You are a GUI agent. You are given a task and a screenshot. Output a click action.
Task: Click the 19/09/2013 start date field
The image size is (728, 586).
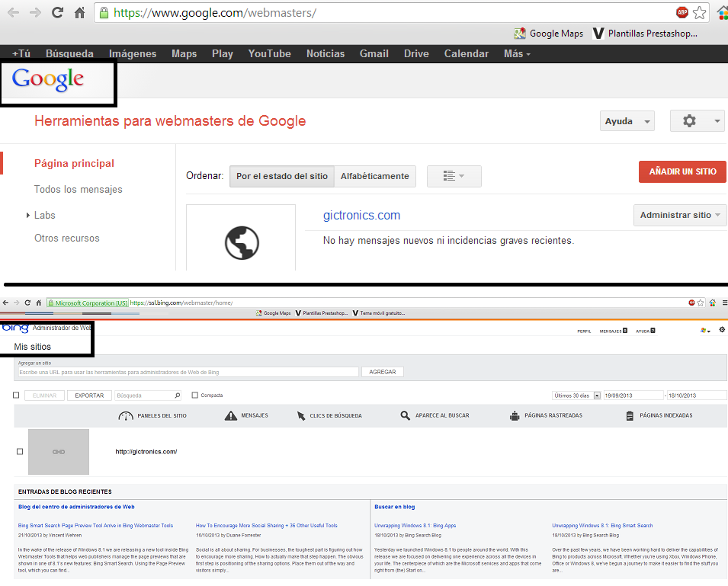coord(633,395)
